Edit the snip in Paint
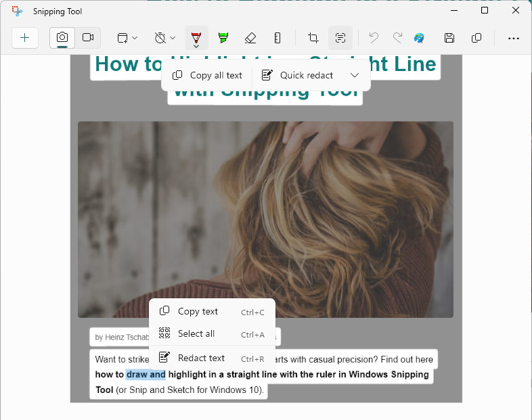 point(419,38)
